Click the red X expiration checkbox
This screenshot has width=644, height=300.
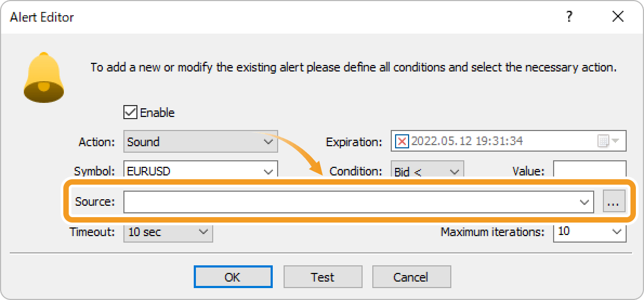click(402, 142)
